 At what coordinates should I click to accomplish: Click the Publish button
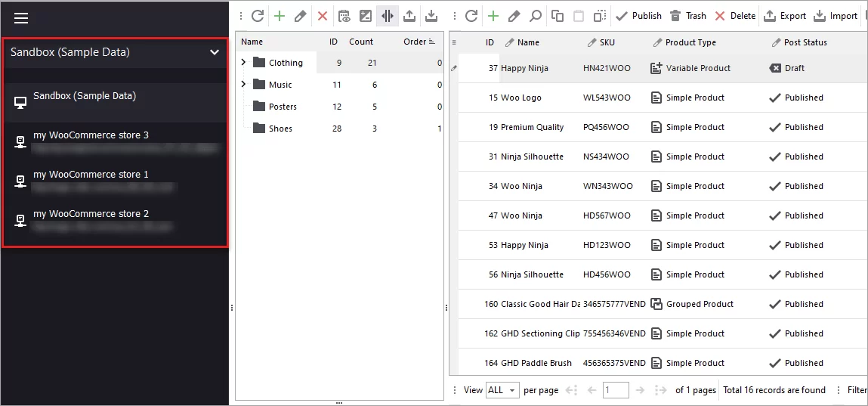pos(639,16)
